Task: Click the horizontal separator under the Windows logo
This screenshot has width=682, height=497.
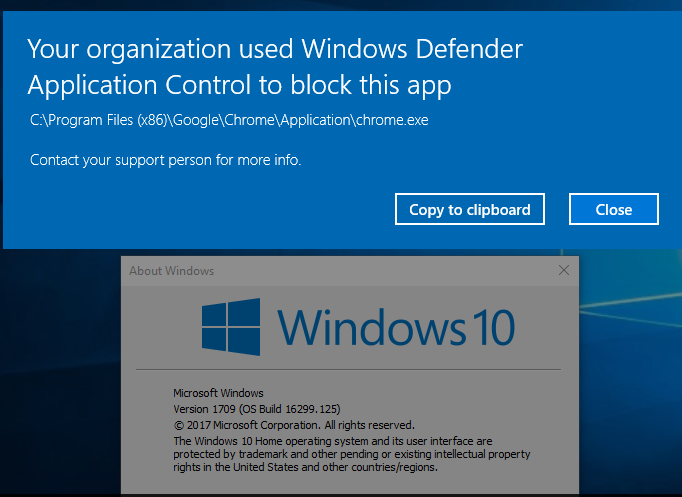Action: pos(348,370)
